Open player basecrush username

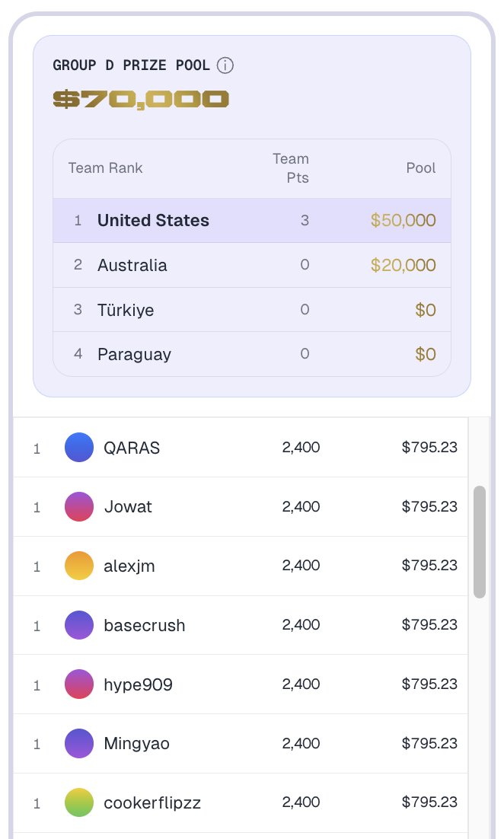[145, 626]
